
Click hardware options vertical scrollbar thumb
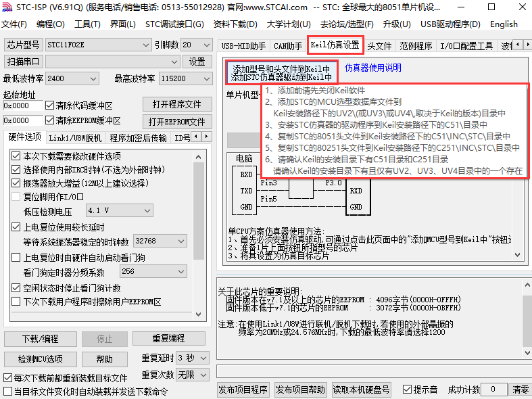coord(199,211)
